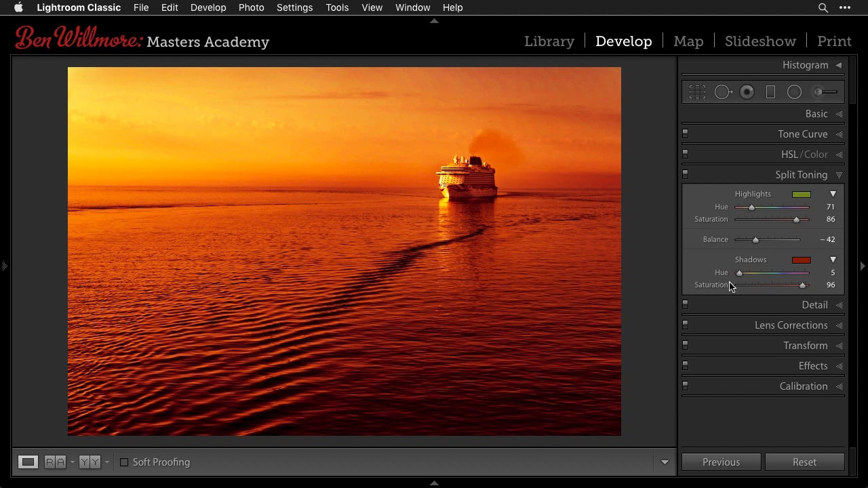Collapse Highlights color picker triangle
This screenshot has height=488, width=868.
point(833,194)
